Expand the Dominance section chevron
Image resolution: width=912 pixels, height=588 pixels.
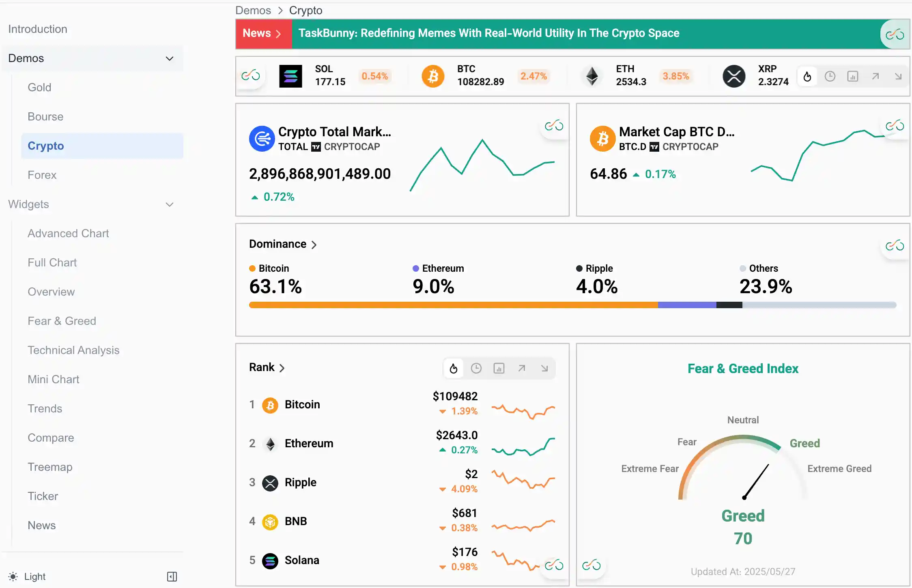click(x=314, y=245)
